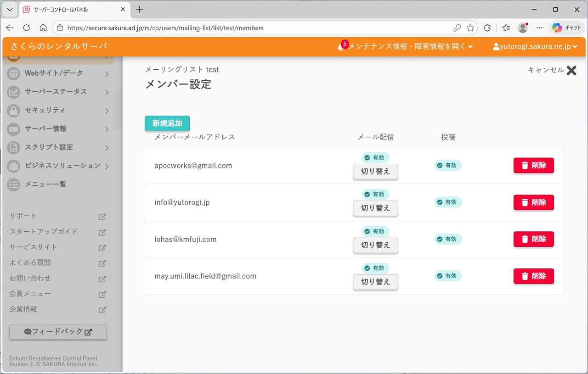Click the サーバーステータス chart icon
The width and height of the screenshot is (588, 374).
tap(14, 92)
